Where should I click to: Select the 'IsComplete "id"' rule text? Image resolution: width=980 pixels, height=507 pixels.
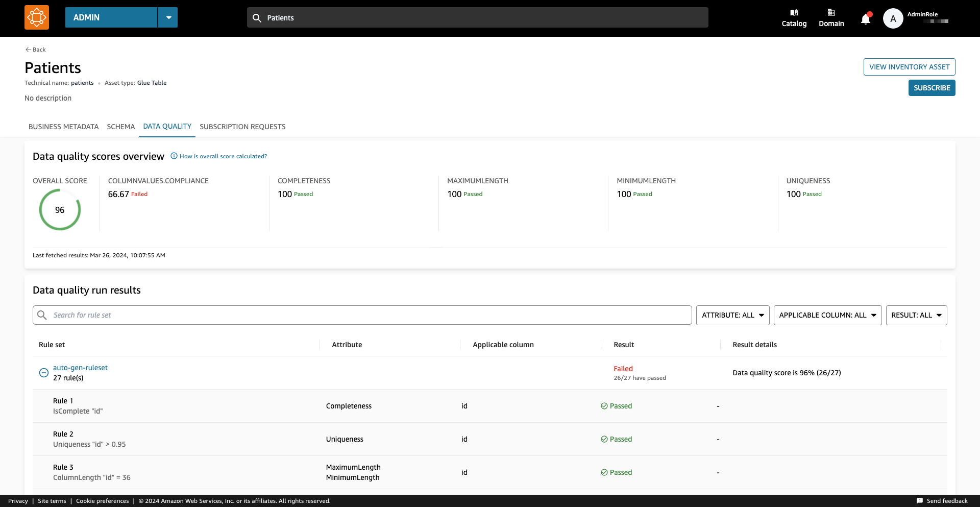[x=78, y=411]
